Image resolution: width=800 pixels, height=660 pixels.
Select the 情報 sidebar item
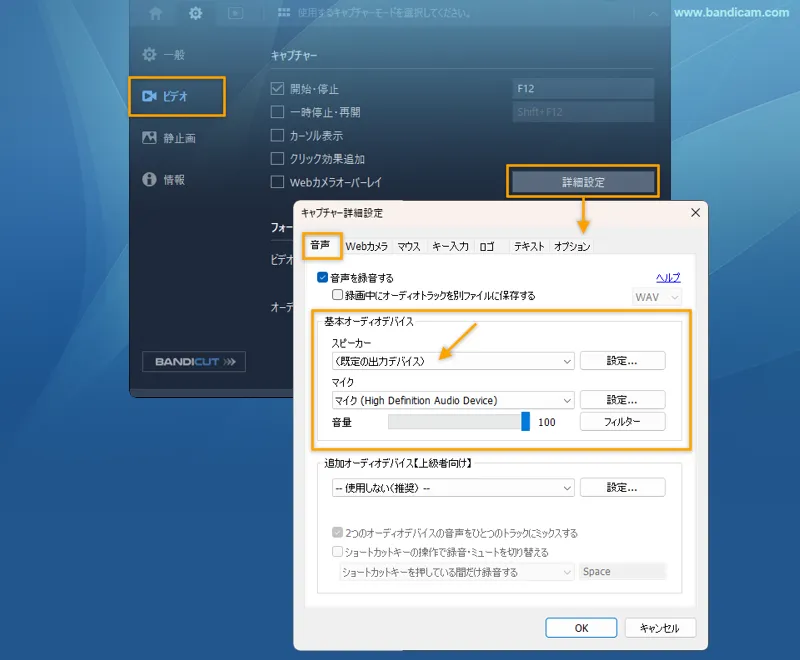click(164, 180)
